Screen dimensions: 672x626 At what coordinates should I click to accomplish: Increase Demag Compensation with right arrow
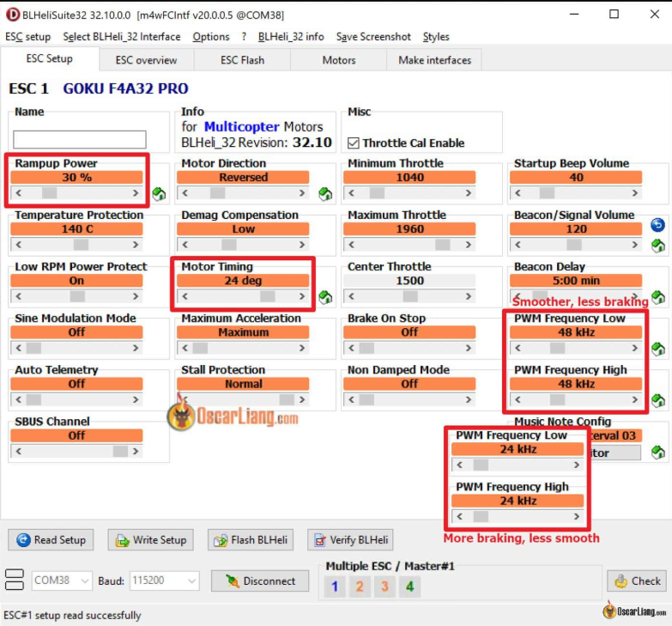click(302, 245)
